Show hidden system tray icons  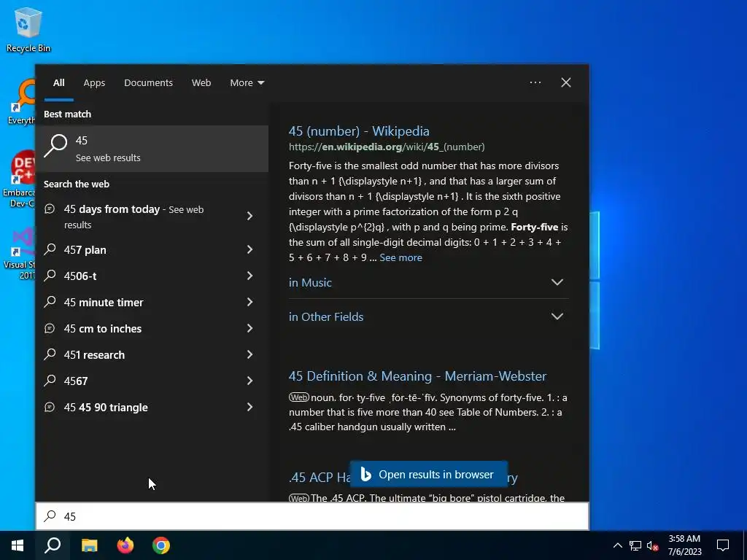[617, 545]
